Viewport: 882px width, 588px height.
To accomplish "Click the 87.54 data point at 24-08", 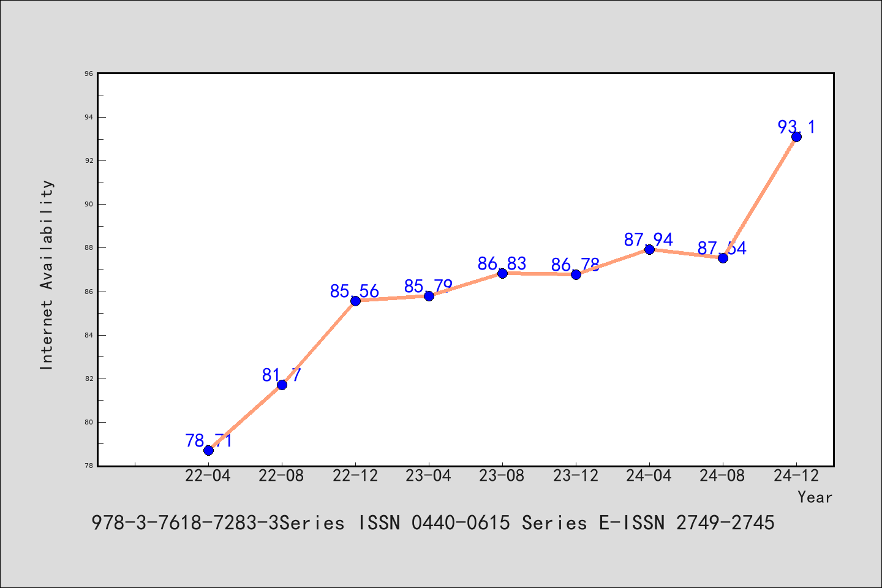I will pyautogui.click(x=723, y=258).
